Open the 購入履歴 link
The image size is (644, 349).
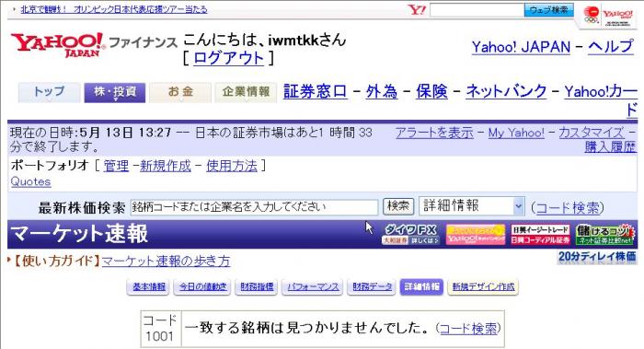(610, 146)
